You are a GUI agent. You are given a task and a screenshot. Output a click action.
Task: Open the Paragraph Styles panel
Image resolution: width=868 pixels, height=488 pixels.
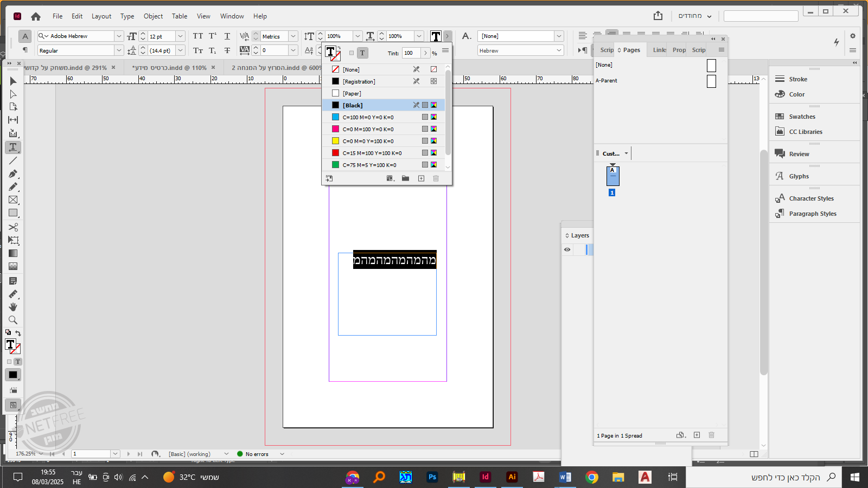(812, 214)
